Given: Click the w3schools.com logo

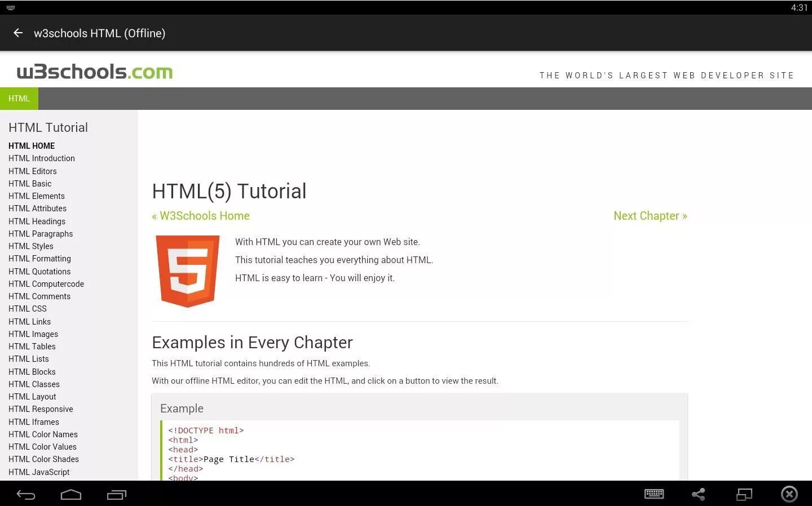Looking at the screenshot, I should click(x=95, y=72).
